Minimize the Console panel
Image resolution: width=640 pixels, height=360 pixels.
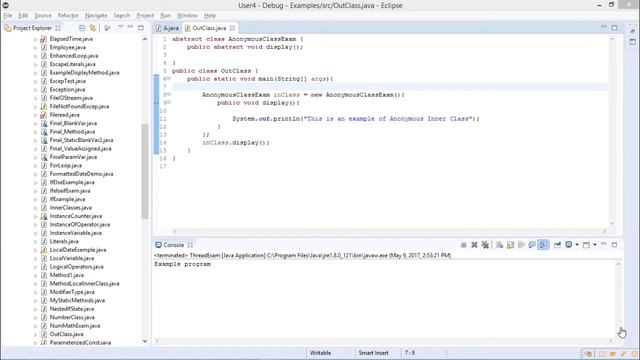604,244
